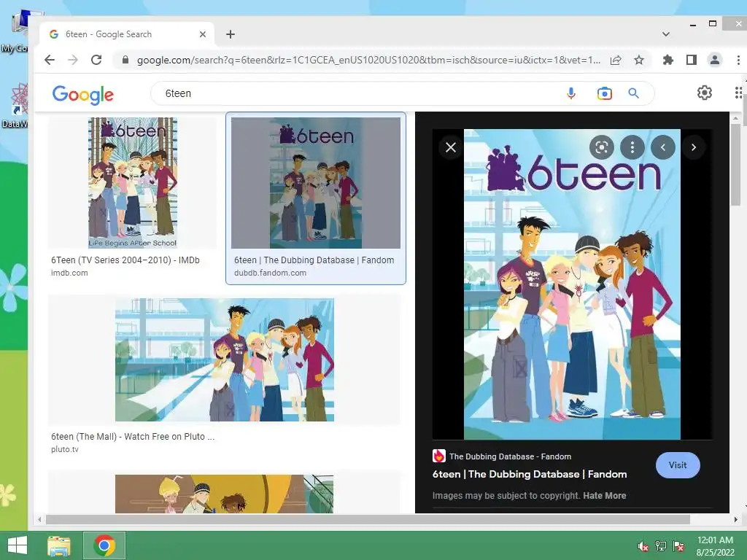The image size is (747, 560).
Task: Open the Chrome extensions puzzle icon
Action: pyautogui.click(x=668, y=60)
